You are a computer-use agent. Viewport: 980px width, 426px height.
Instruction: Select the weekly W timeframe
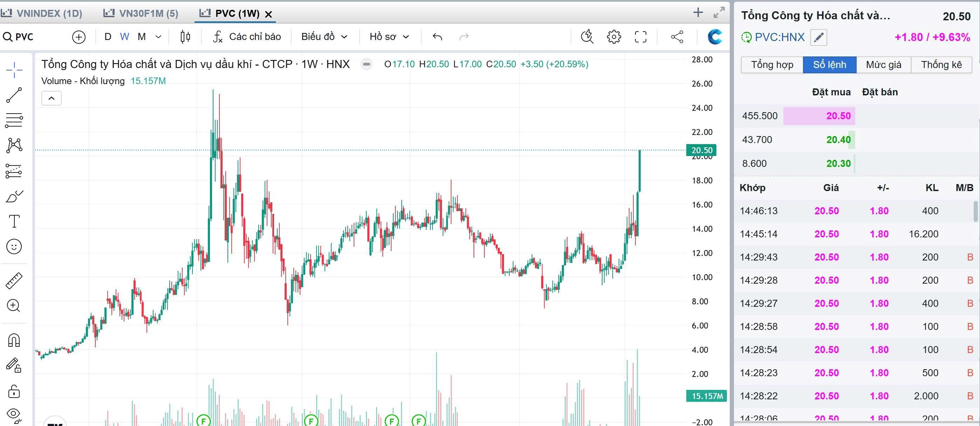tap(124, 36)
